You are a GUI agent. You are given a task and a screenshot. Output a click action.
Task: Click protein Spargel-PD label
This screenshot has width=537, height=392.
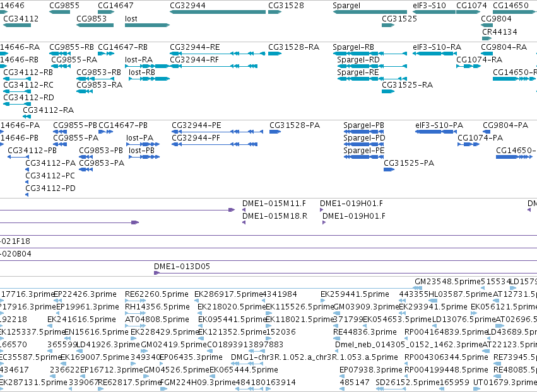[364, 138]
